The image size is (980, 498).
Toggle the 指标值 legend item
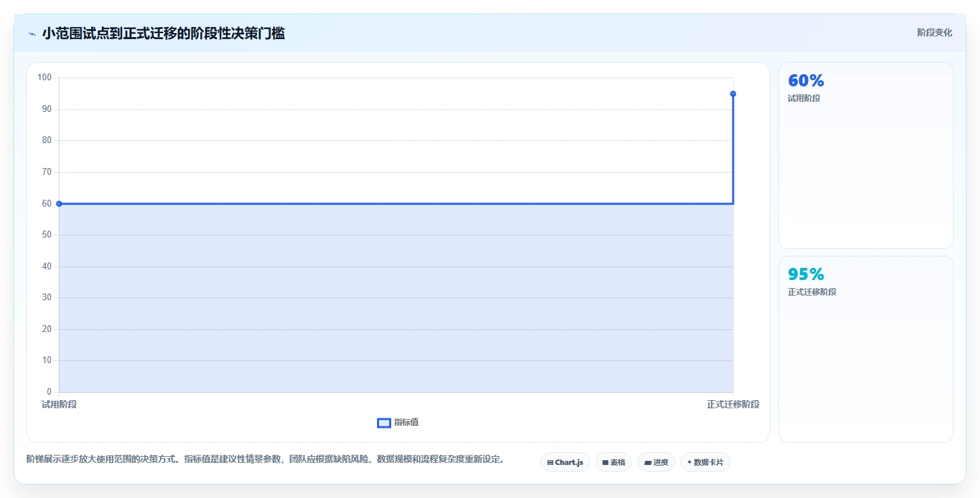point(398,422)
